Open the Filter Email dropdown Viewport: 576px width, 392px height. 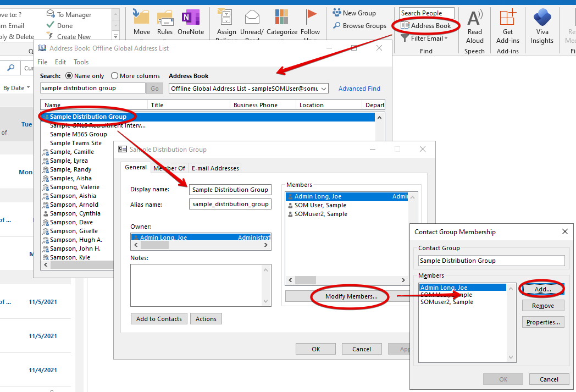point(425,38)
